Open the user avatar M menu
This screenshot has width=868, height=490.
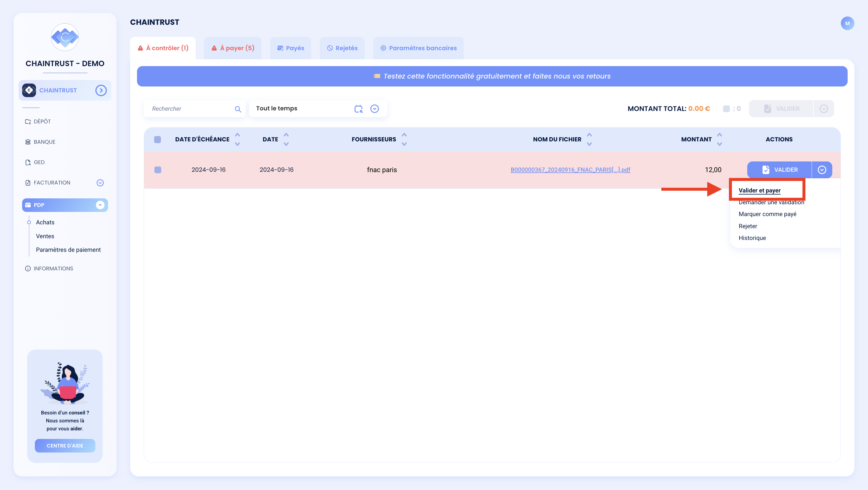[847, 23]
